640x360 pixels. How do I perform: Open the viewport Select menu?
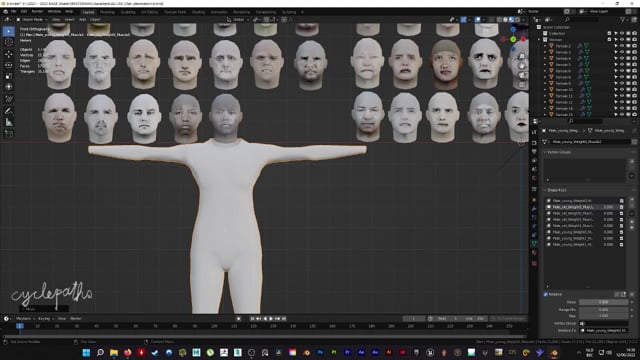click(x=69, y=20)
